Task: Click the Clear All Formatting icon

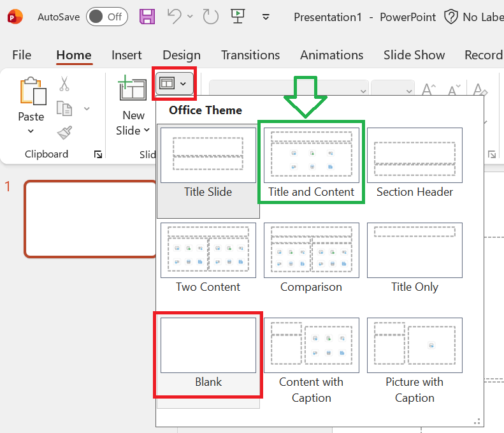Action: 480,89
